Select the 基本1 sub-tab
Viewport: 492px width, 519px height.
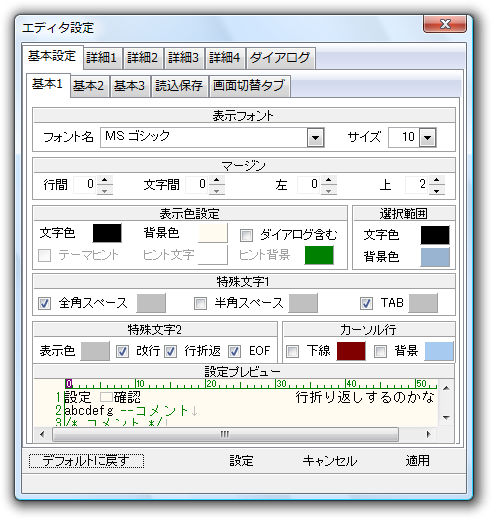point(48,85)
